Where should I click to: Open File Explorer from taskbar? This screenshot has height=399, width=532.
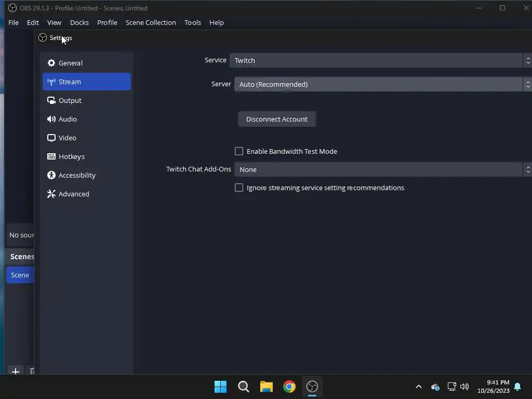[267, 387]
